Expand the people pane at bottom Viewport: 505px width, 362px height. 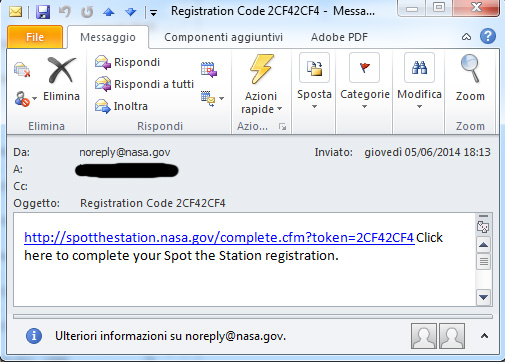tap(484, 336)
